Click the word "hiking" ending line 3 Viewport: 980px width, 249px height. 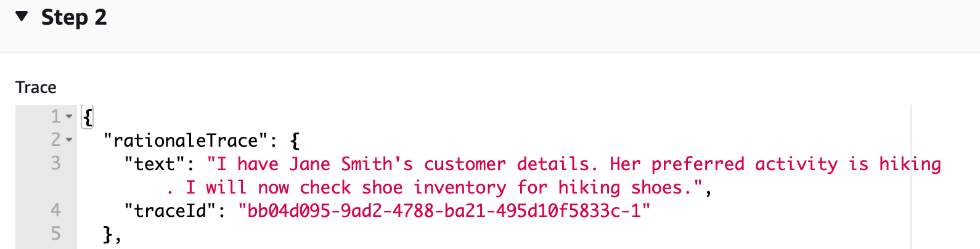(910, 164)
